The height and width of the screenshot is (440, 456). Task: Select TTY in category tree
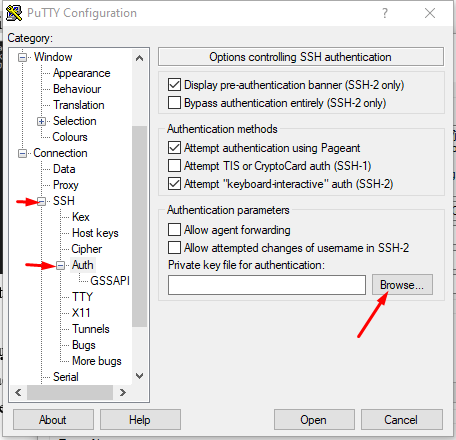tap(82, 297)
